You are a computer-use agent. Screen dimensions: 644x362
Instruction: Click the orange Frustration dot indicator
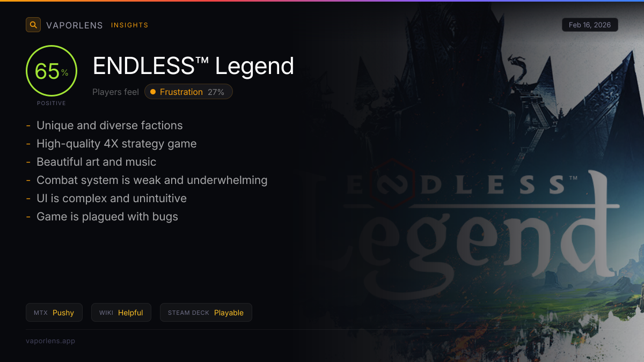(x=153, y=92)
